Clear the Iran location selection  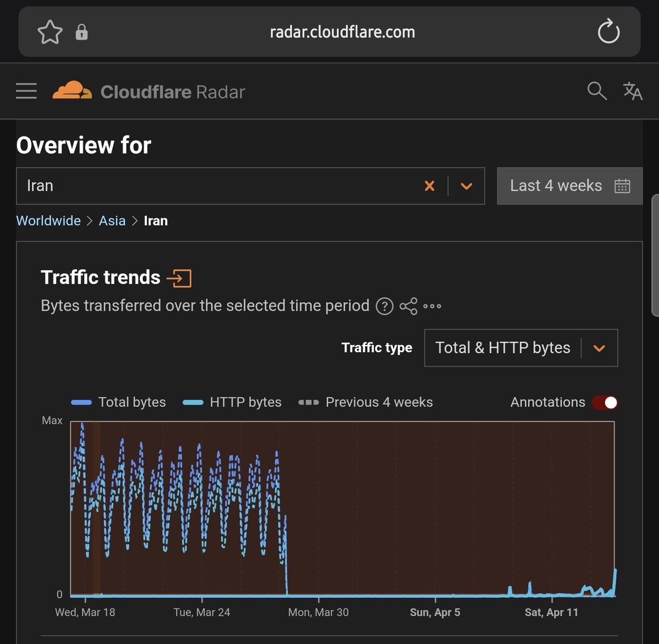tap(429, 186)
